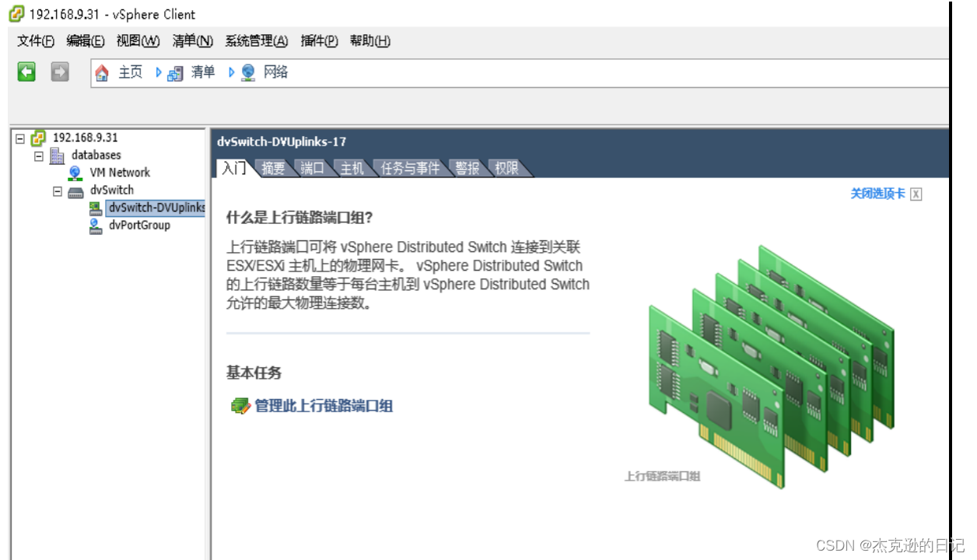Open the 编辑(E) menu
The width and height of the screenshot is (977, 560).
86,41
